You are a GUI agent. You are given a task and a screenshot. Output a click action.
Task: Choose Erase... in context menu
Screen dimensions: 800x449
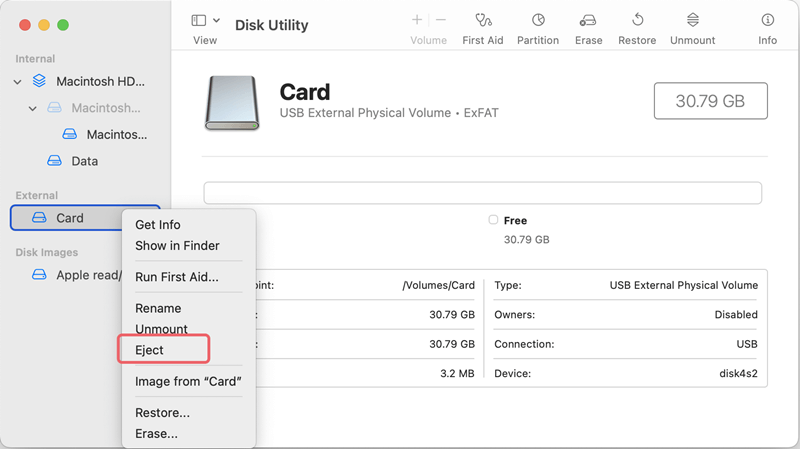[x=156, y=433]
